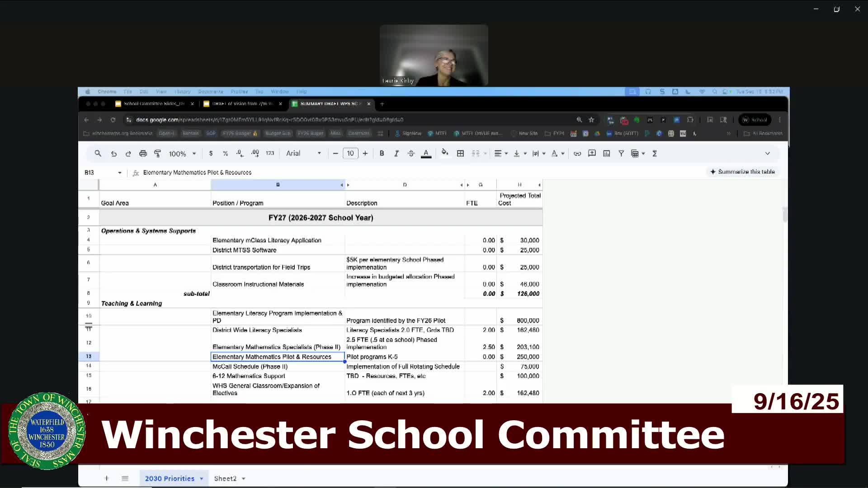Click the font size input field
Screen dimensions: 868x488
(x=350, y=154)
